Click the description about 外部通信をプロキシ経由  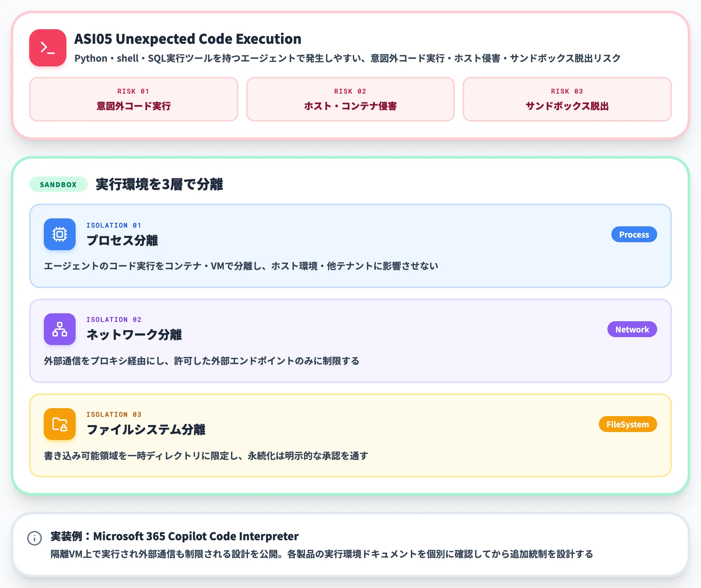pyautogui.click(x=201, y=361)
